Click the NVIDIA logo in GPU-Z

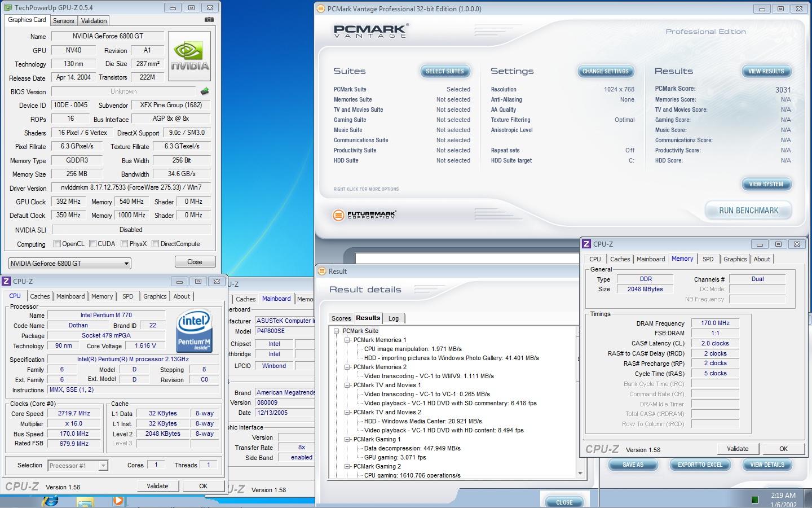coord(190,56)
